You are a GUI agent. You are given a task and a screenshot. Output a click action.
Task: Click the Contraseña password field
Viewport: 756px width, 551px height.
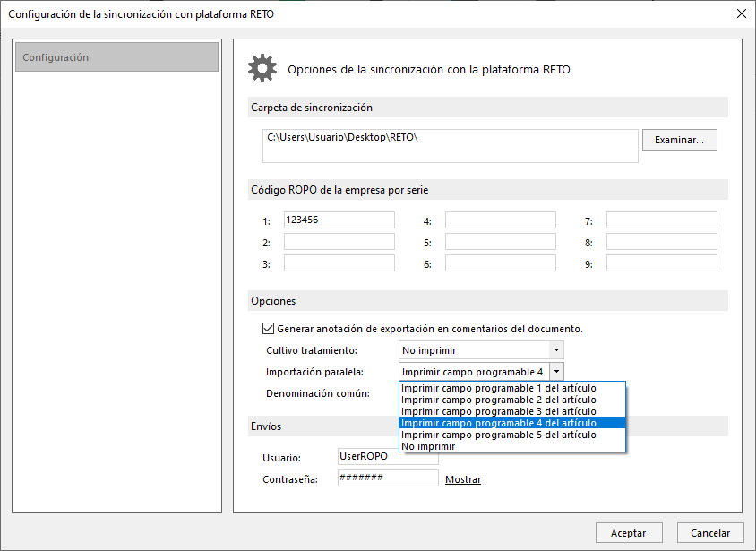click(x=388, y=478)
